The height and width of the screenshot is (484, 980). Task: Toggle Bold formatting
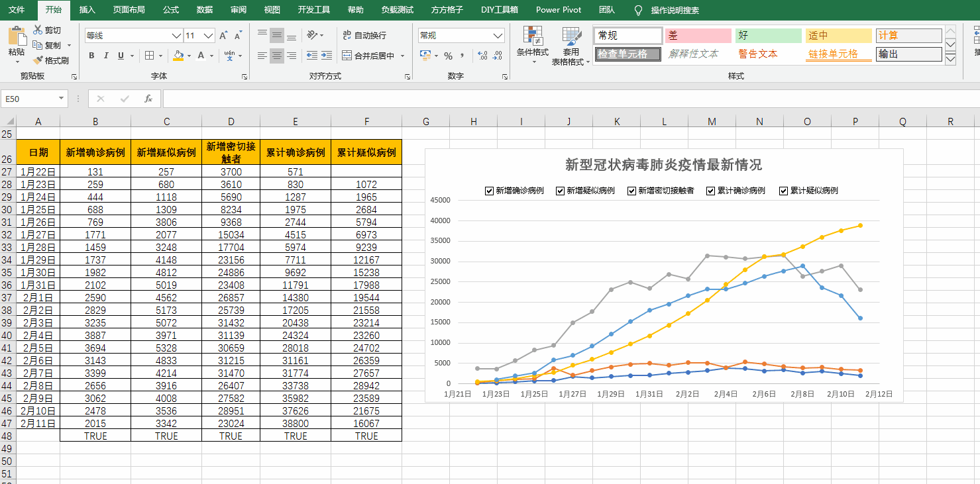tap(91, 56)
